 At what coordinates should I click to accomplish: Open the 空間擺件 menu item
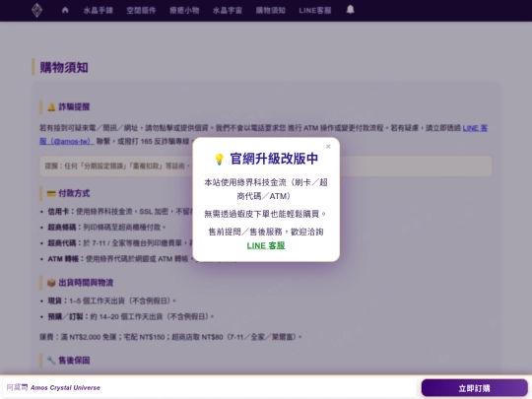[141, 11]
